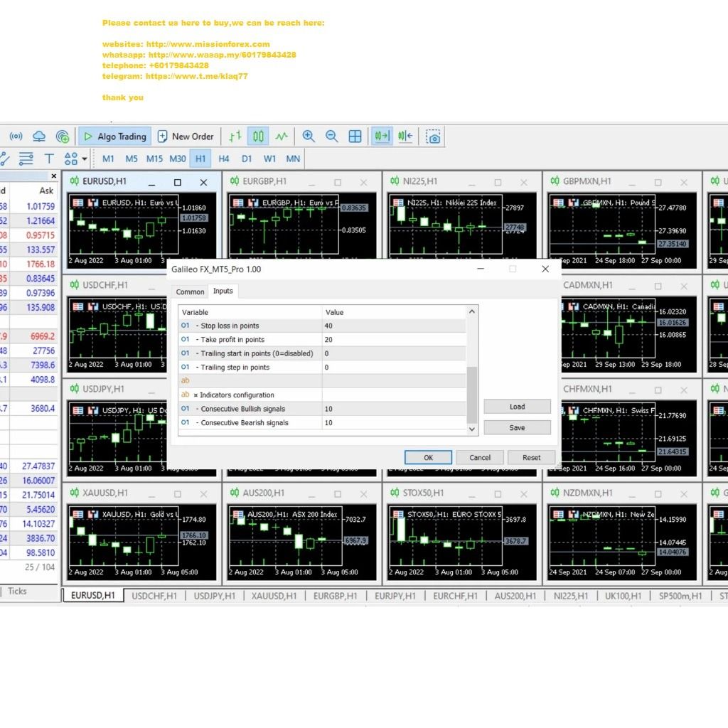Confirm the dialog with OK

pos(428,457)
